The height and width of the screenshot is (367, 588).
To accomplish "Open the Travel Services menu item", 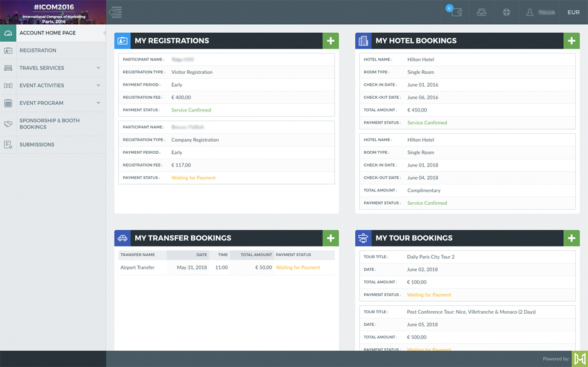I will pos(42,68).
